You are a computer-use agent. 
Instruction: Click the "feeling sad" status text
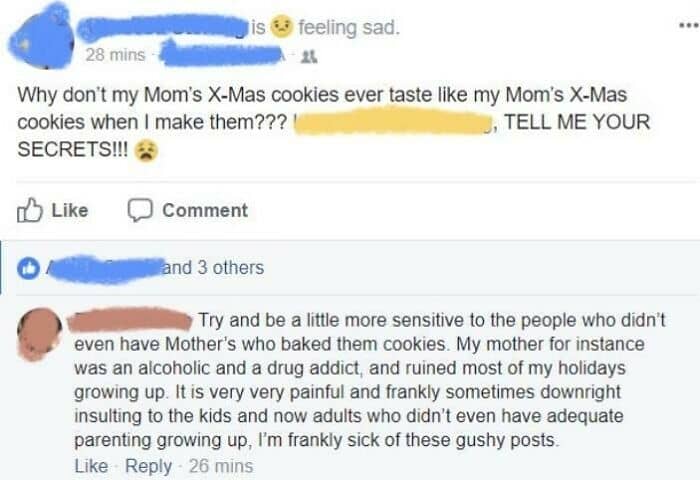tap(350, 27)
